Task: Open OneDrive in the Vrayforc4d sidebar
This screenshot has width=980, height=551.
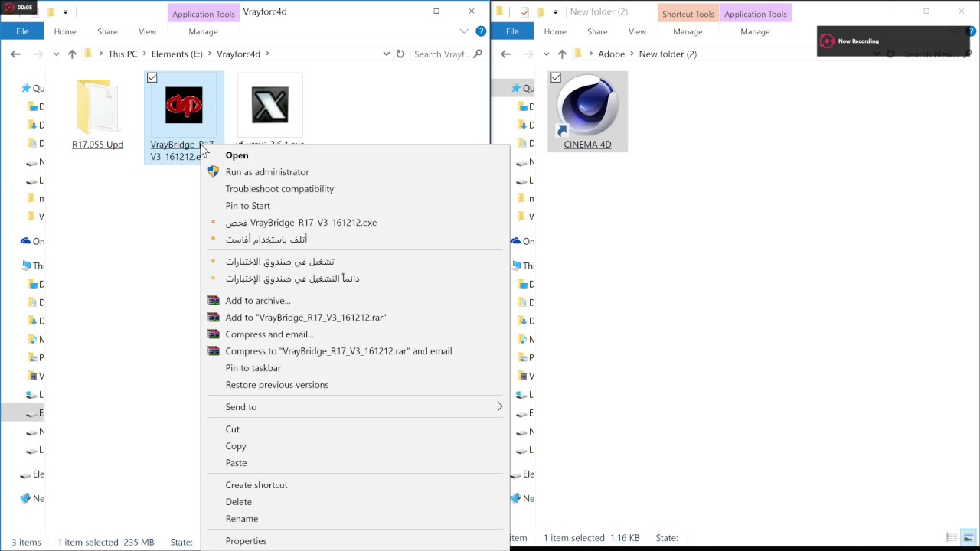Action: point(32,241)
